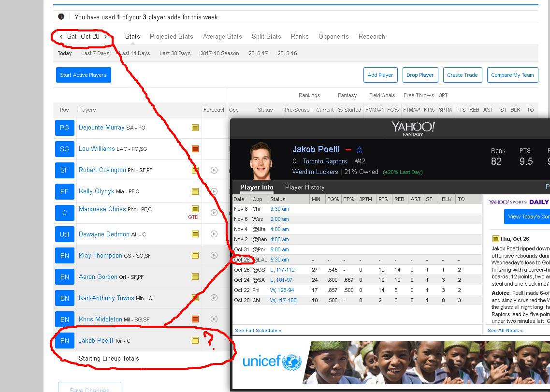Select 2017-18 Season stat range
Viewport: 550px width, 392px height.
point(219,53)
